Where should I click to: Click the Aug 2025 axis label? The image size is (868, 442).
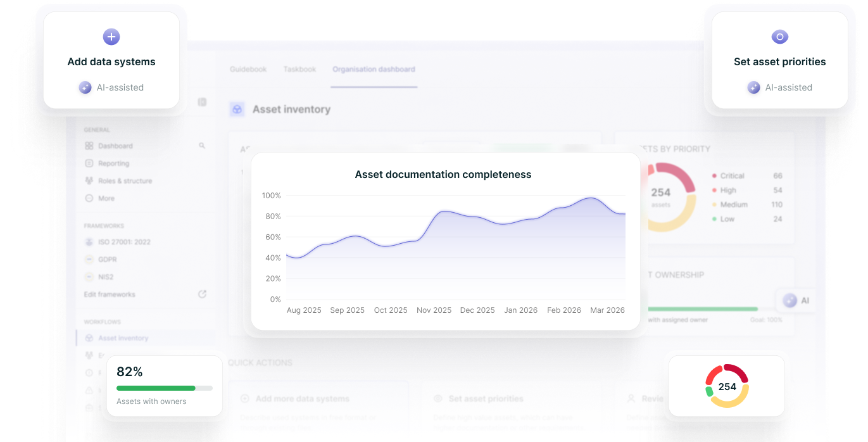click(x=304, y=310)
